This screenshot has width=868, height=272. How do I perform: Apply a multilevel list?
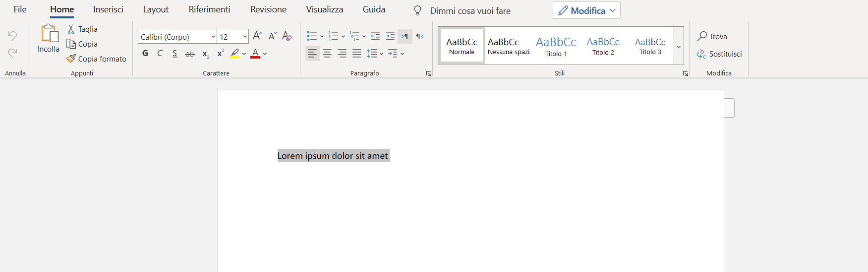click(354, 36)
